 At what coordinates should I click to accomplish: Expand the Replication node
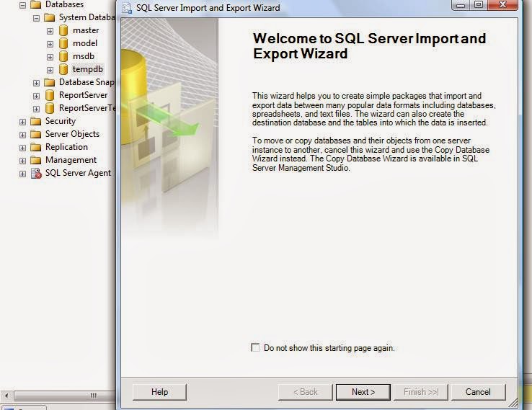point(22,148)
